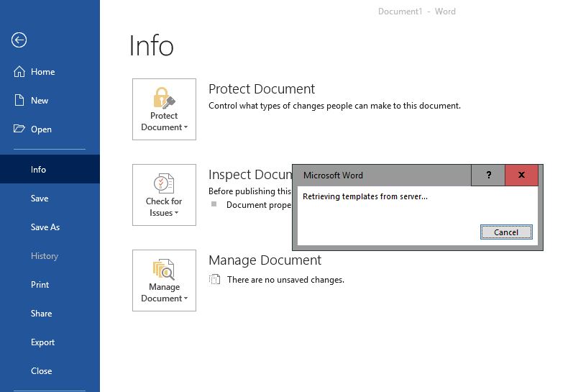573x392 pixels.
Task: Go to Home in the sidebar
Action: pyautogui.click(x=50, y=72)
